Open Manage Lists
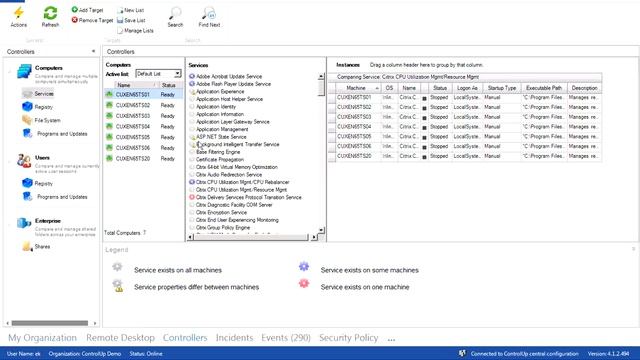The width and height of the screenshot is (640, 360). click(x=135, y=31)
